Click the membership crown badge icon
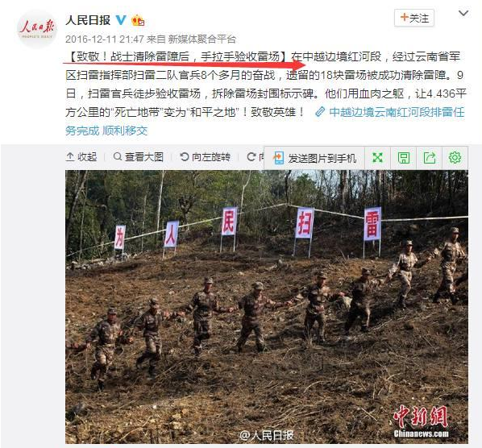482x448 pixels. point(138,21)
